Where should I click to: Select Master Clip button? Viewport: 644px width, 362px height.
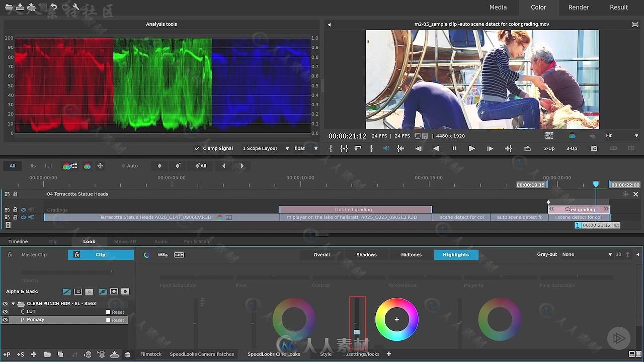34,255
